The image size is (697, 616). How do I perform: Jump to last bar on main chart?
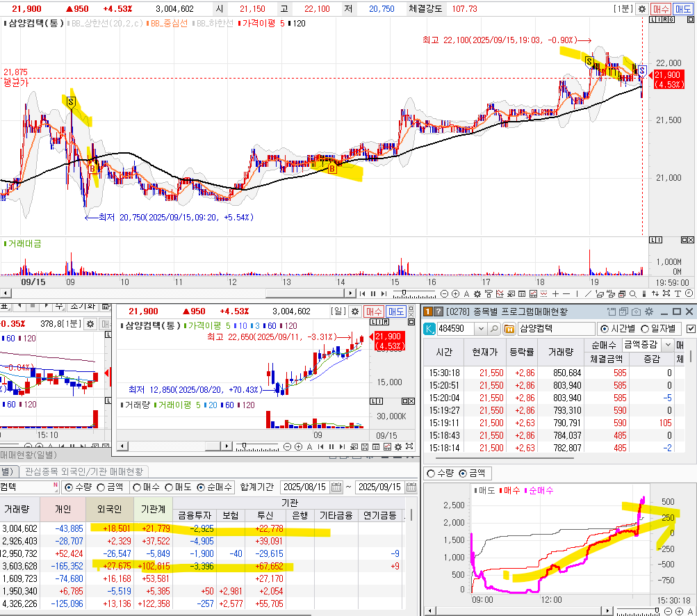[x=384, y=293]
